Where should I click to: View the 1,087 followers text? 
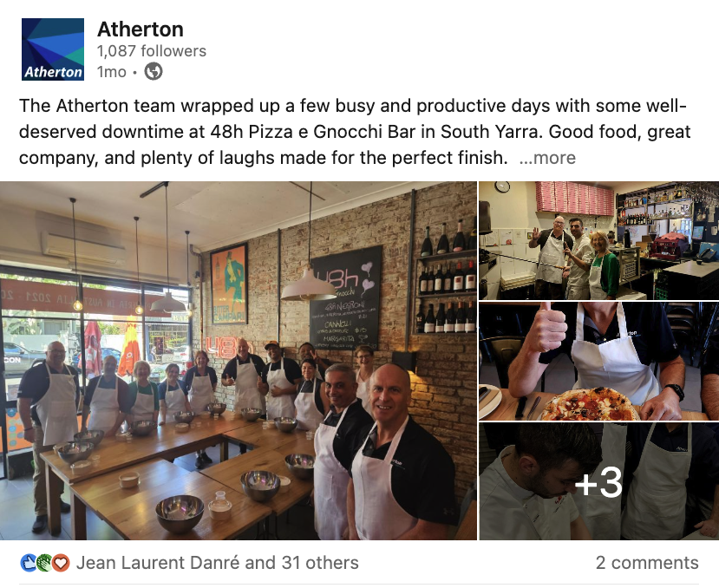152,51
